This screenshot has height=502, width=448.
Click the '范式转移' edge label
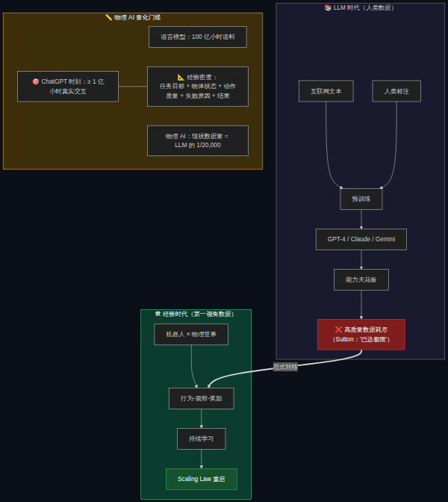coord(285,367)
